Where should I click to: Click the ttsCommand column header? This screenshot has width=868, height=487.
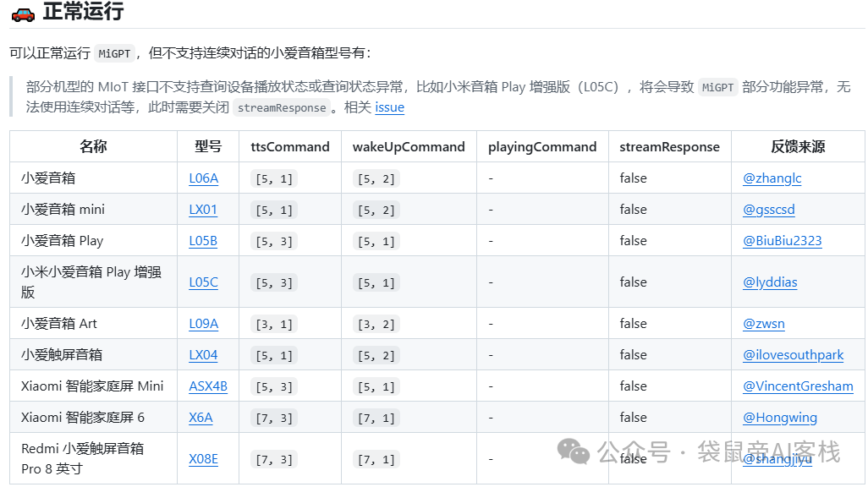pyautogui.click(x=290, y=146)
